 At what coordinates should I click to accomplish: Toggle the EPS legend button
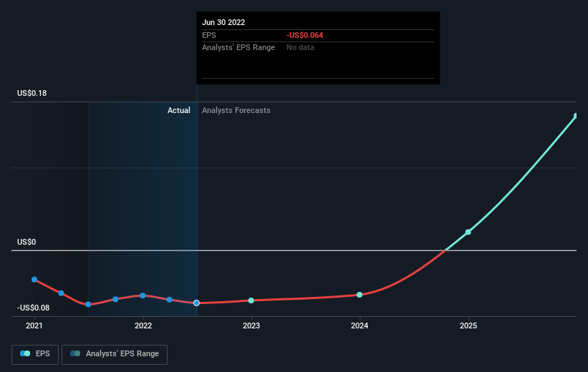[x=35, y=354]
